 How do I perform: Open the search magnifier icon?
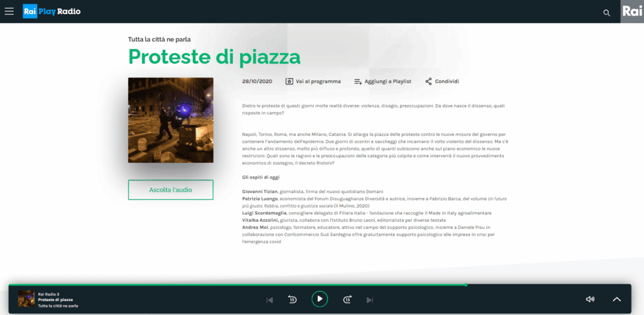coord(606,13)
